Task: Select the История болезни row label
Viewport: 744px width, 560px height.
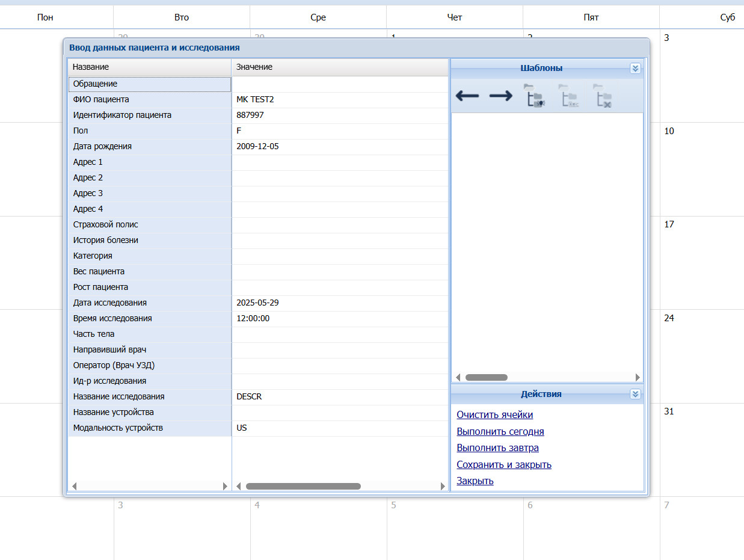Action: 150,241
